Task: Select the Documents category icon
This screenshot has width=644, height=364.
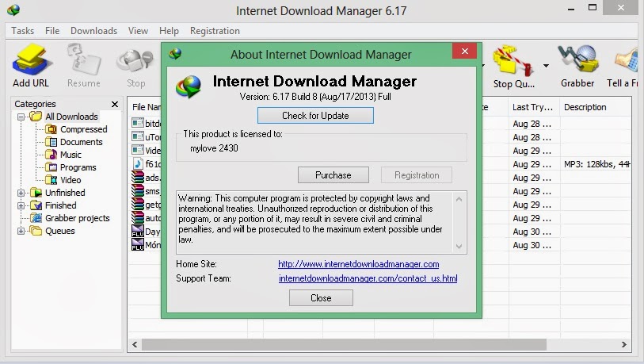Action: coord(51,142)
